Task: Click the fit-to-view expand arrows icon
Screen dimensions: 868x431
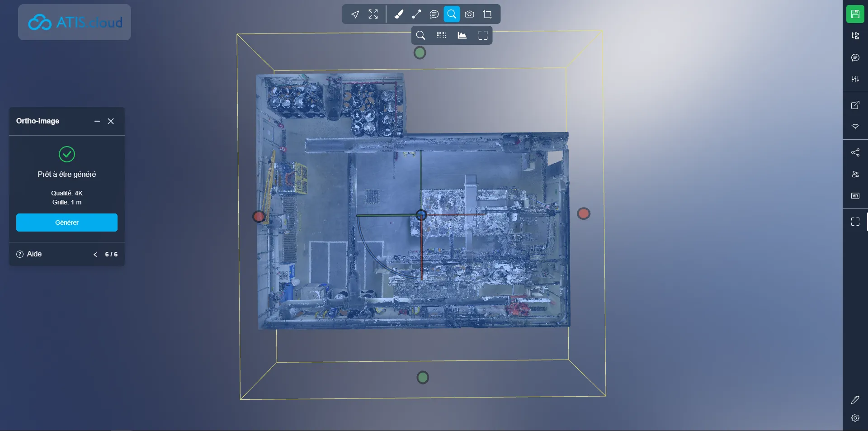Action: pyautogui.click(x=373, y=14)
